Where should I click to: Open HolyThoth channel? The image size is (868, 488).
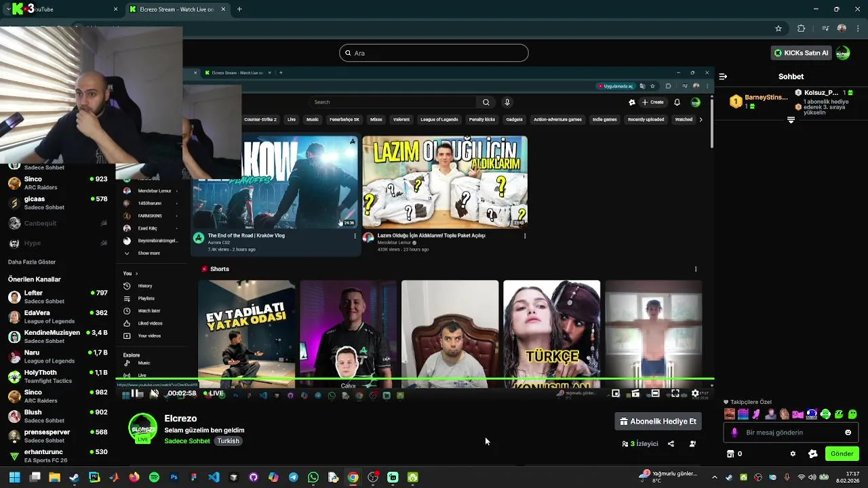click(58, 376)
